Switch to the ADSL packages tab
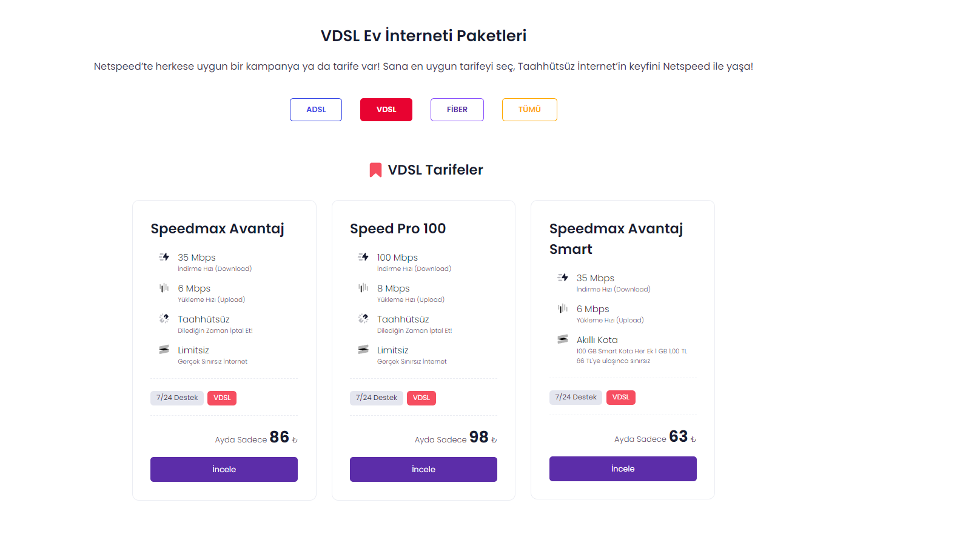The image size is (980, 537). pyautogui.click(x=316, y=110)
